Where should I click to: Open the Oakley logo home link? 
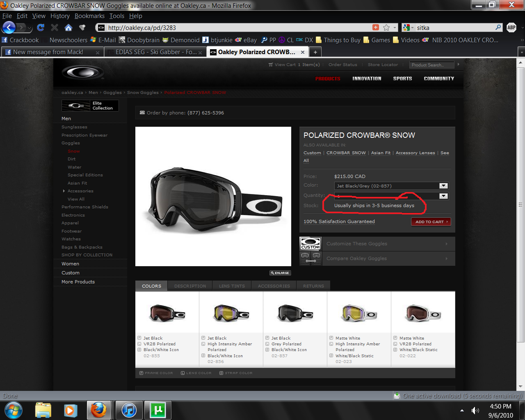[82, 73]
